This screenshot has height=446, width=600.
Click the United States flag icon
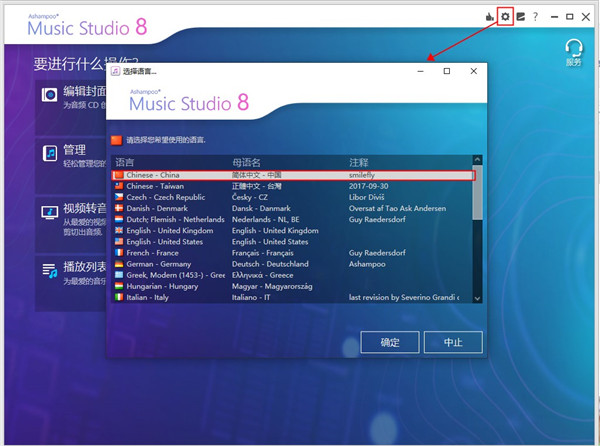[x=119, y=241]
